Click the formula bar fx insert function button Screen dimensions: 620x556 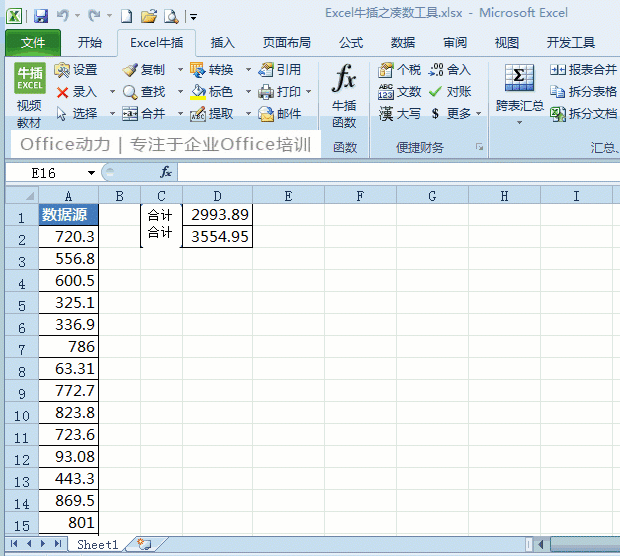166,172
